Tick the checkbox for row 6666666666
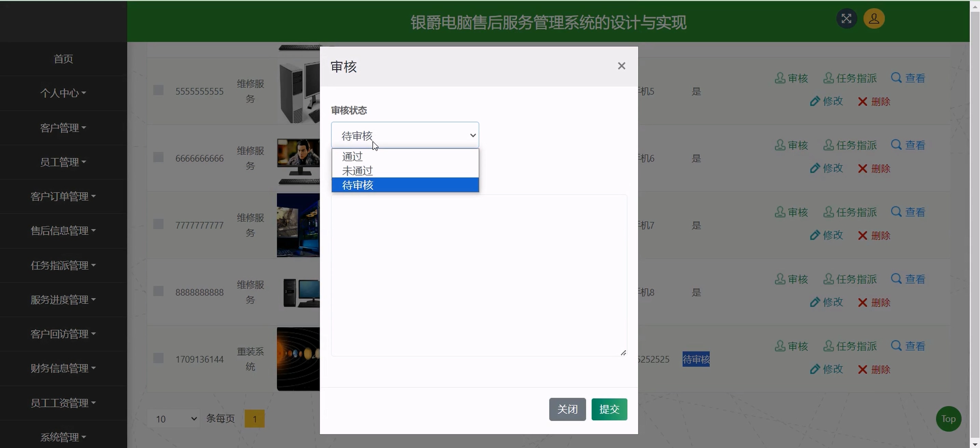Viewport: 980px width, 448px height. pos(158,157)
